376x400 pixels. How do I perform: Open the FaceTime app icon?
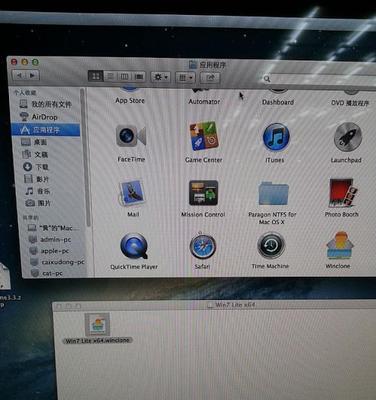pos(131,136)
